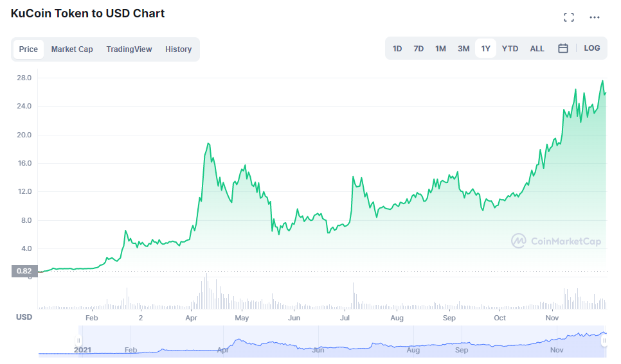Switch to the Market Cap tab
The height and width of the screenshot is (364, 621).
coord(72,49)
